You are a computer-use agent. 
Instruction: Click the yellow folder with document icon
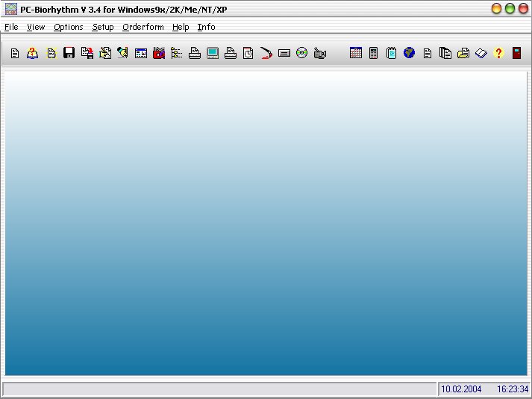(463, 53)
